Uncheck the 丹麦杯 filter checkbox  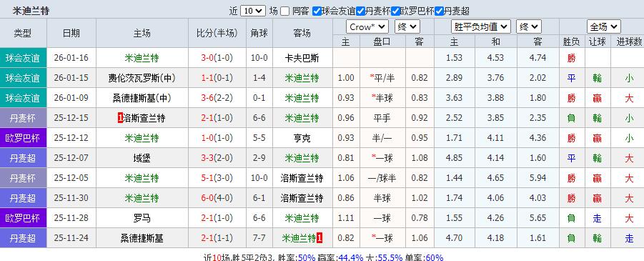(x=360, y=11)
